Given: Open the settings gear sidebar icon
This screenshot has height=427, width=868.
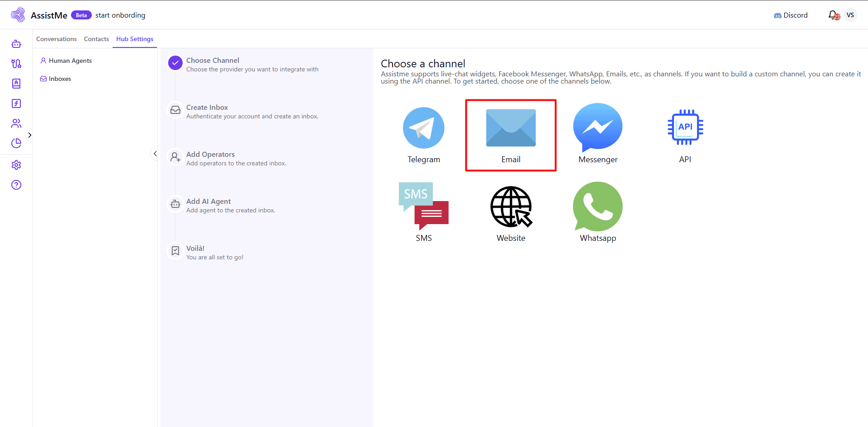Looking at the screenshot, I should click(x=16, y=165).
